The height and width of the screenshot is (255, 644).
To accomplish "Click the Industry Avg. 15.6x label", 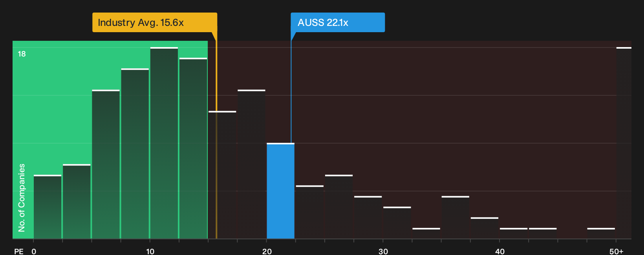I will point(154,22).
